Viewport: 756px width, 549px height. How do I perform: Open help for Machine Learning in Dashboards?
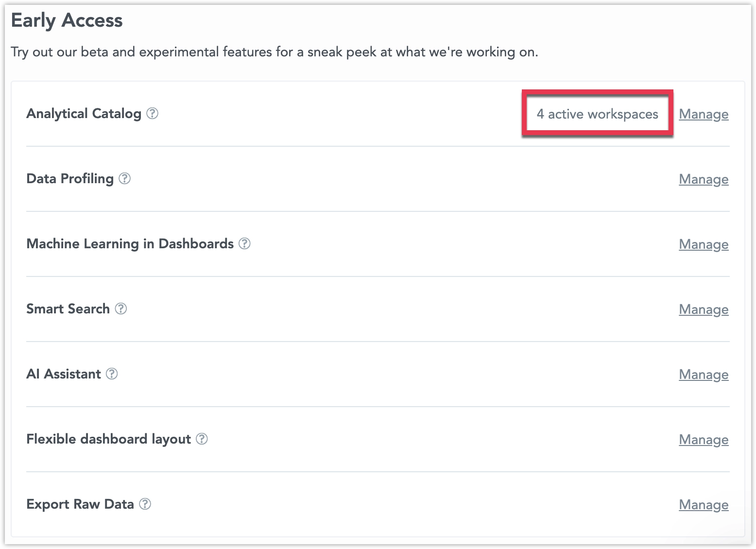tap(245, 244)
